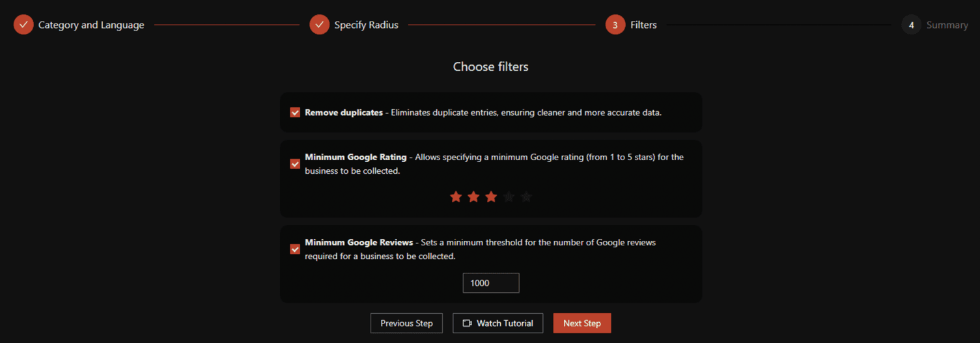Select the Filters step label

click(643, 25)
